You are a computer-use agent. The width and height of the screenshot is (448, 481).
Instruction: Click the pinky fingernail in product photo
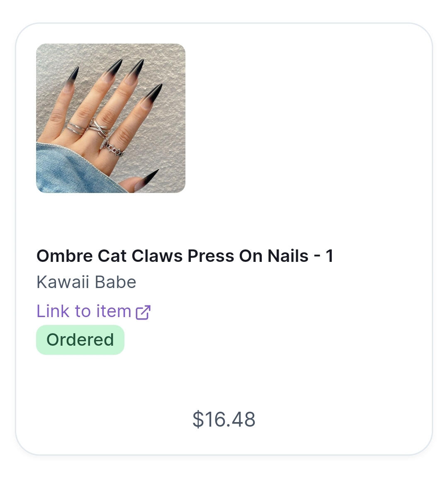click(73, 78)
